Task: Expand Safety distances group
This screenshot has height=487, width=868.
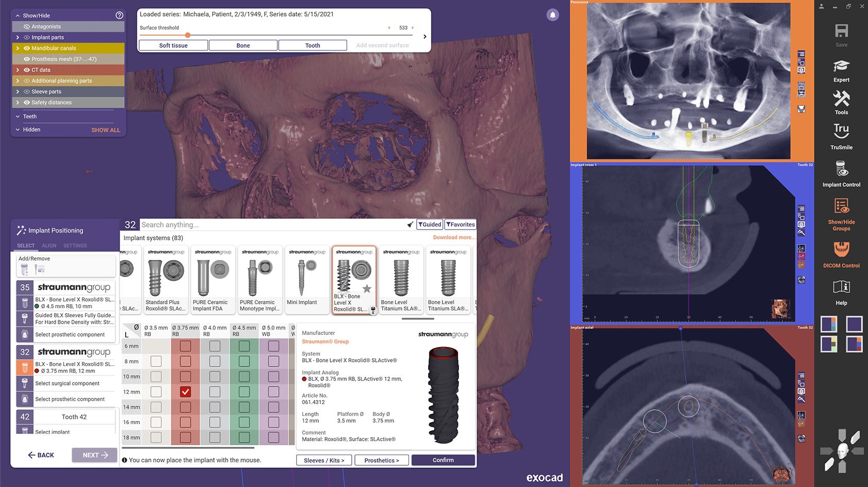Action: point(18,102)
